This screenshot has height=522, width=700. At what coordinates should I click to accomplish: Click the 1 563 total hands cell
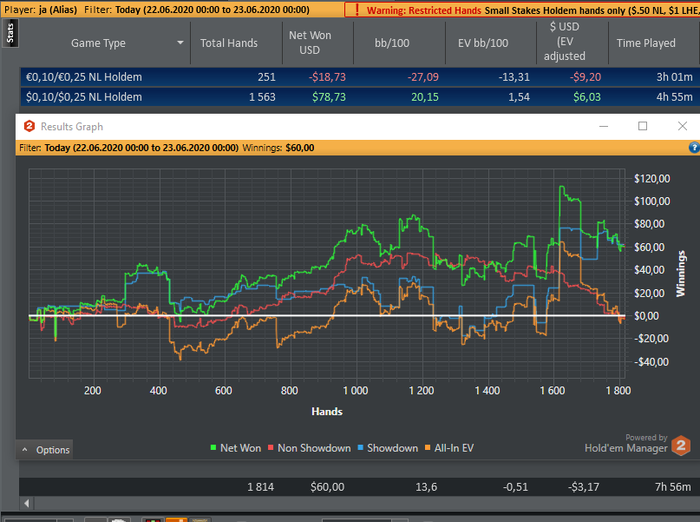coord(262,97)
